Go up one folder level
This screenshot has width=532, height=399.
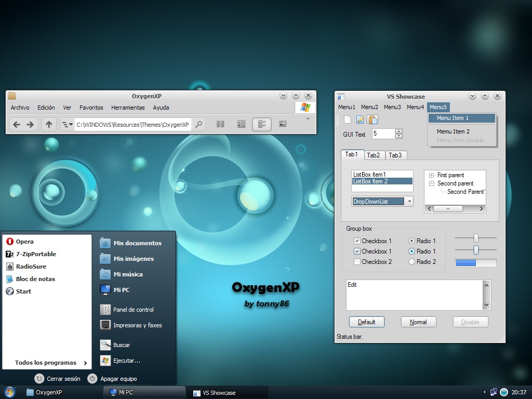coord(49,125)
